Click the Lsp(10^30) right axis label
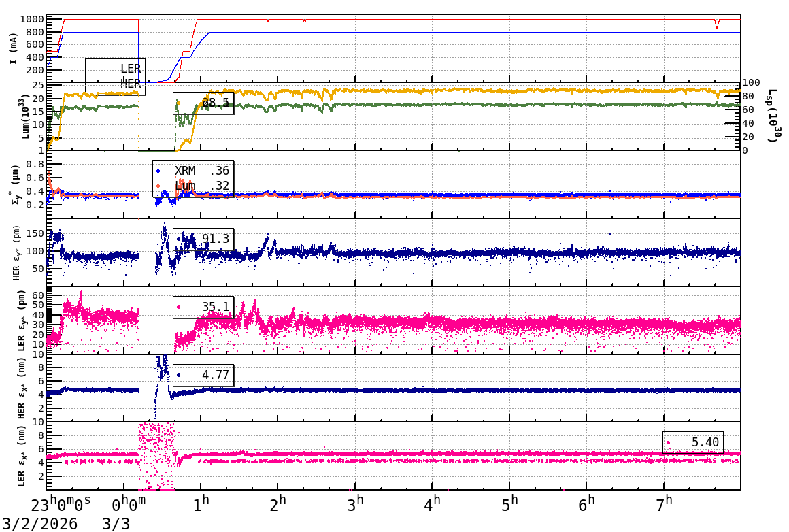The width and height of the screenshot is (789, 532). tap(774, 116)
